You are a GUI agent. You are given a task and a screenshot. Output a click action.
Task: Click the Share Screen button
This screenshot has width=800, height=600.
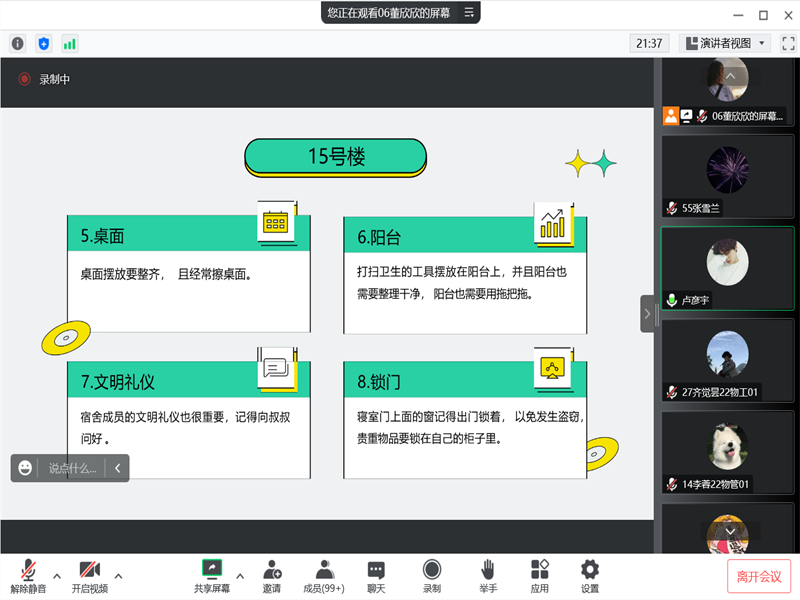(x=211, y=576)
